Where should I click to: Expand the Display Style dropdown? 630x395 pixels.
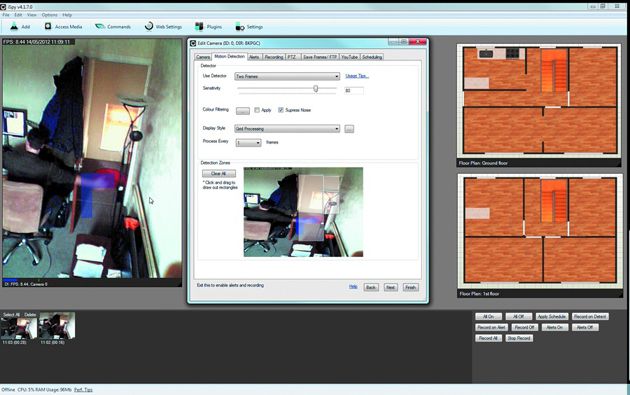pyautogui.click(x=287, y=129)
